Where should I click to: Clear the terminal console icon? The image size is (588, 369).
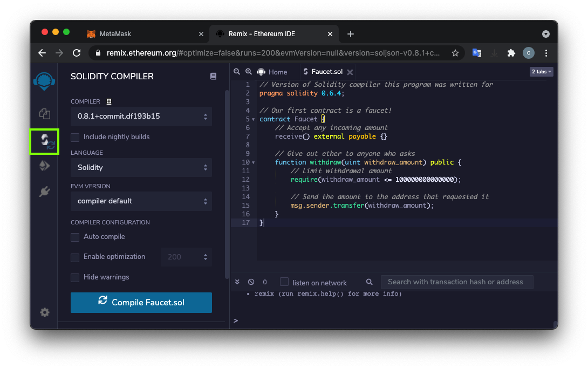251,282
